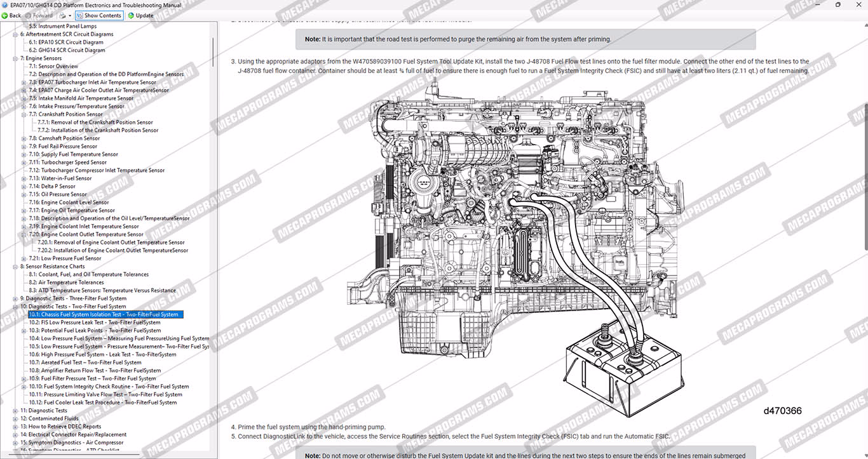Collapse 10: Diagnostic Tests - Two-Filter Fuel System
868x459 pixels.
pyautogui.click(x=15, y=307)
